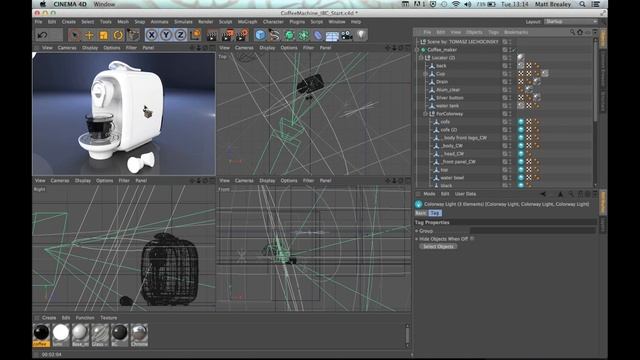Image resolution: width=640 pixels, height=360 pixels.
Task: Click the Undo arrow in toolbar
Action: tap(42, 36)
